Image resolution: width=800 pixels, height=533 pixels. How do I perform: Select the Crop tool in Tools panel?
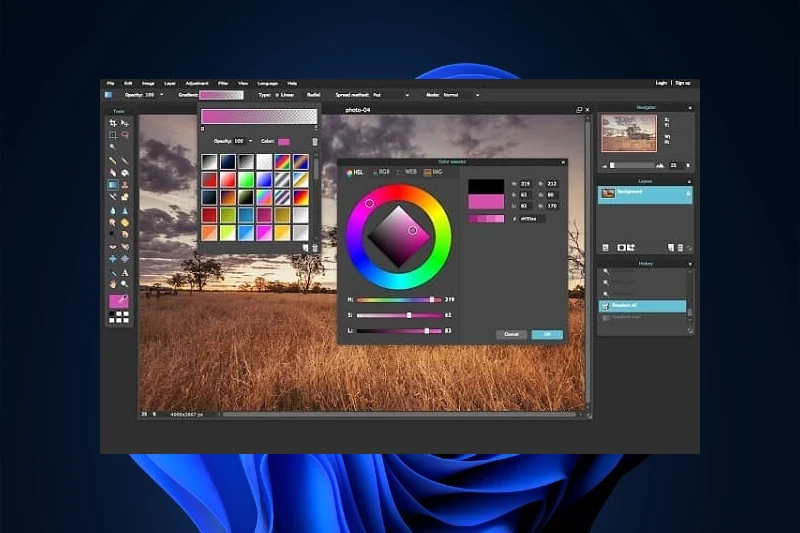pos(113,123)
